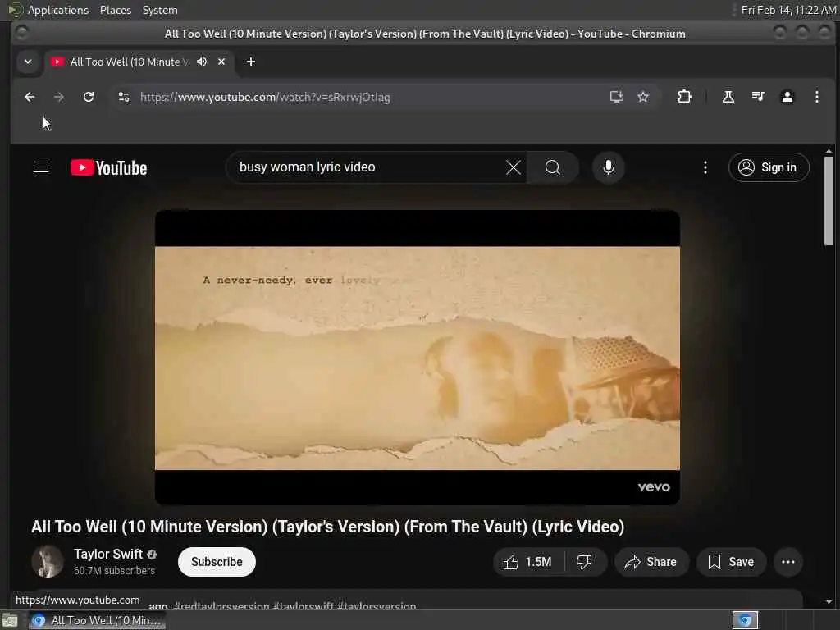Open site information icon in address bar
The height and width of the screenshot is (630, 840).
point(124,97)
